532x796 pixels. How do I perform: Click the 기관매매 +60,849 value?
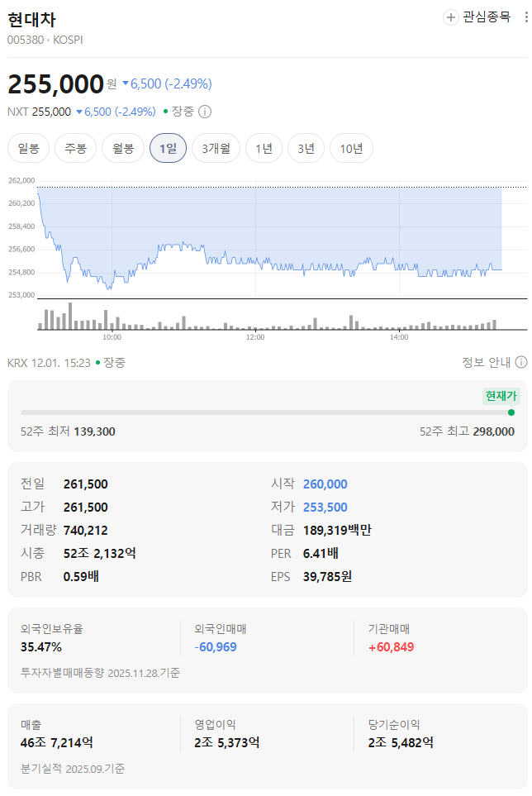click(391, 646)
